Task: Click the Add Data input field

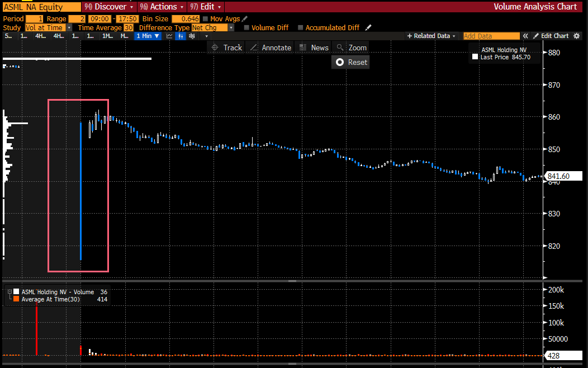Action: click(x=491, y=36)
